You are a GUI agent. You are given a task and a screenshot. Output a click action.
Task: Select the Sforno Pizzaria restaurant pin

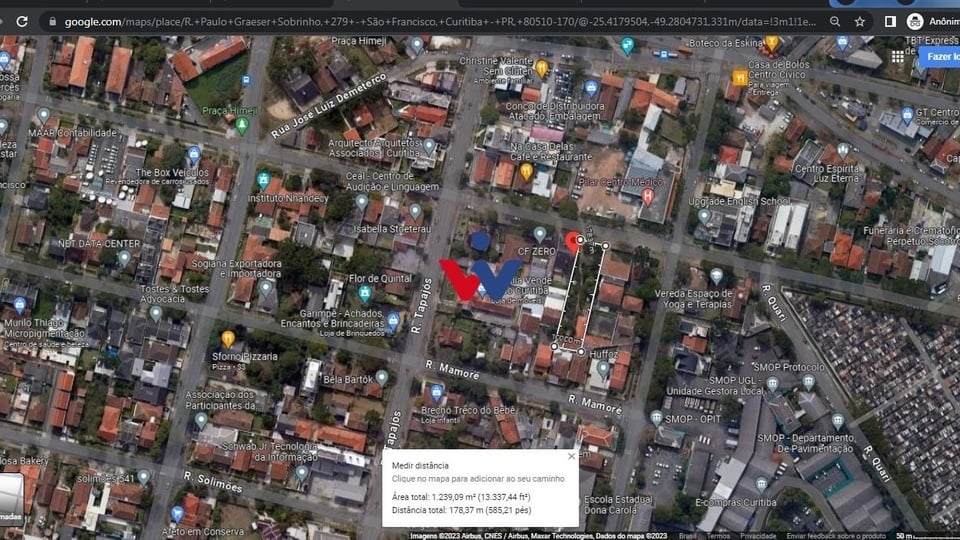(x=228, y=339)
